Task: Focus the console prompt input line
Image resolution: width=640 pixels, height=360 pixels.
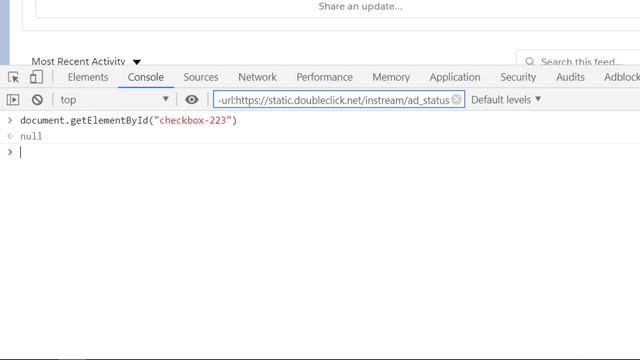Action: coord(327,152)
